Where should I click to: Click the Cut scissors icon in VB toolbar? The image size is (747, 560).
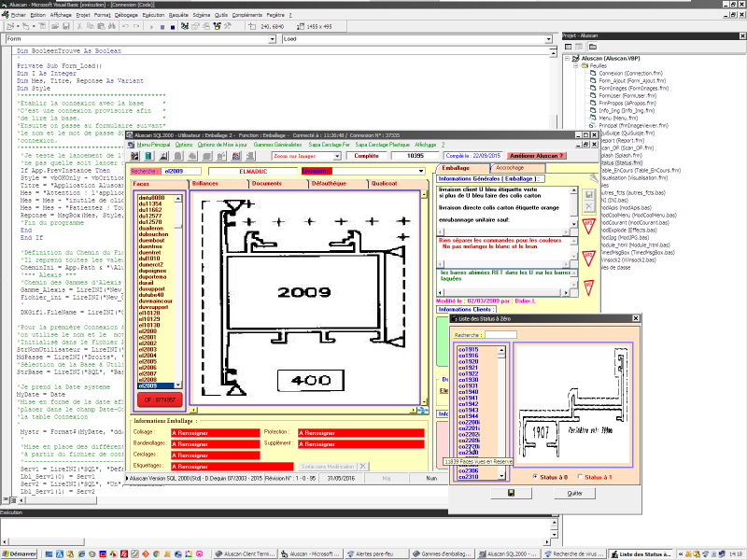(79, 27)
